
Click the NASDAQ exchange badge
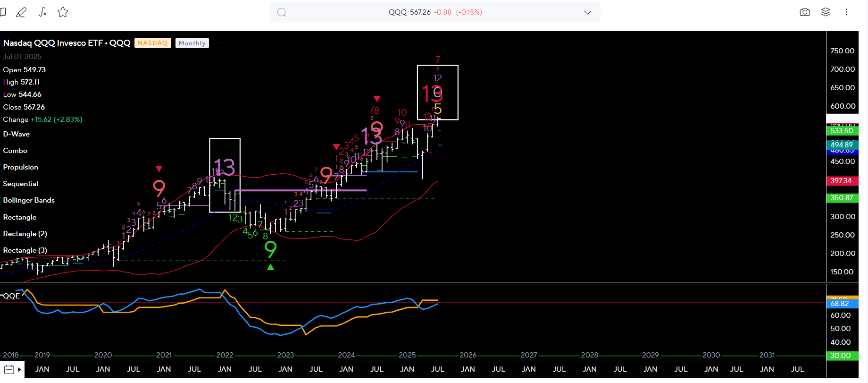click(152, 43)
